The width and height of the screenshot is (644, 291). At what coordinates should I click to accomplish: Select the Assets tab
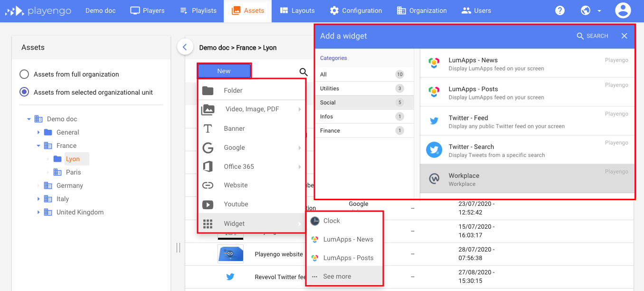pyautogui.click(x=247, y=10)
